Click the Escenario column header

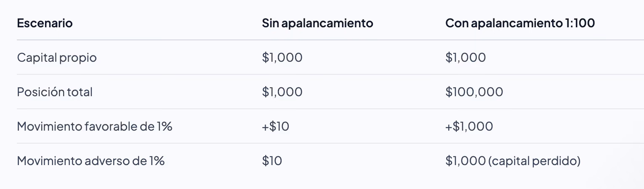click(45, 23)
